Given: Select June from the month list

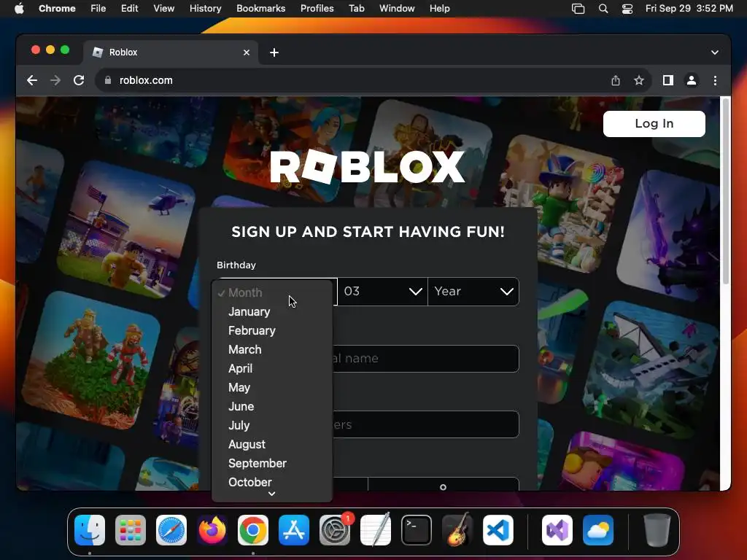Looking at the screenshot, I should [272, 406].
